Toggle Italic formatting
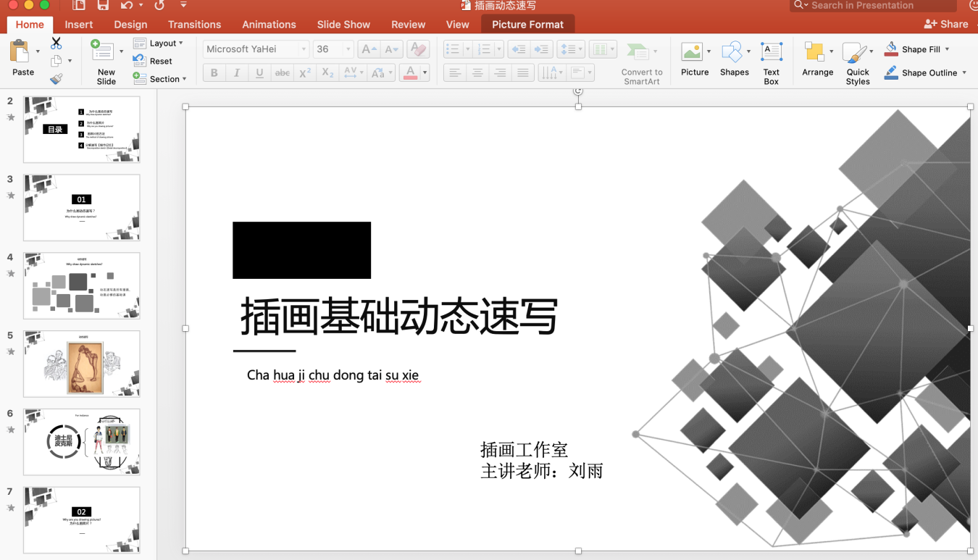The width and height of the screenshot is (978, 560). [x=236, y=72]
